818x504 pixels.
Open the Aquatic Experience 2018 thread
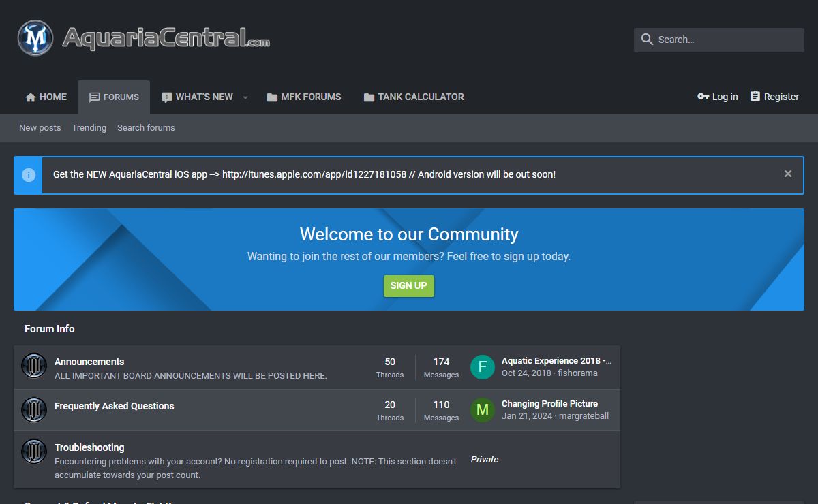coord(556,361)
